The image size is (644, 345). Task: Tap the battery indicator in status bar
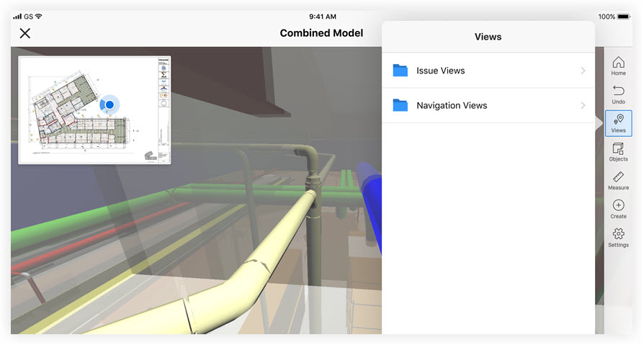click(624, 16)
